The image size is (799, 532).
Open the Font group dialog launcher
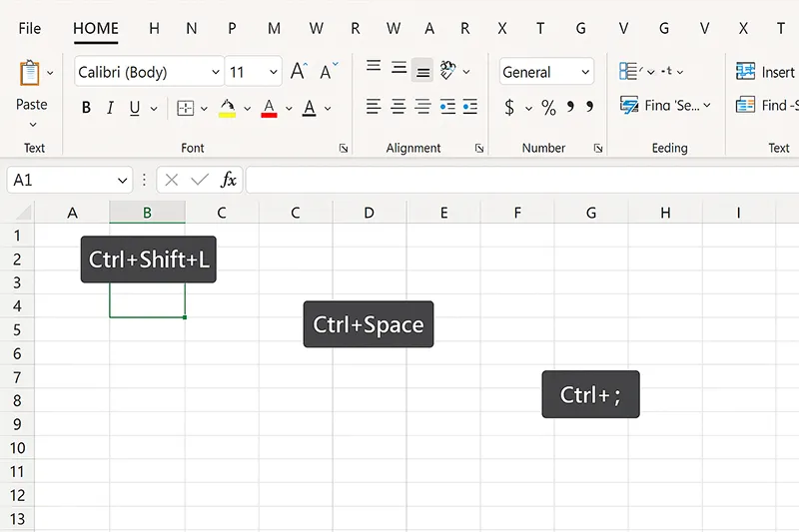coord(344,148)
